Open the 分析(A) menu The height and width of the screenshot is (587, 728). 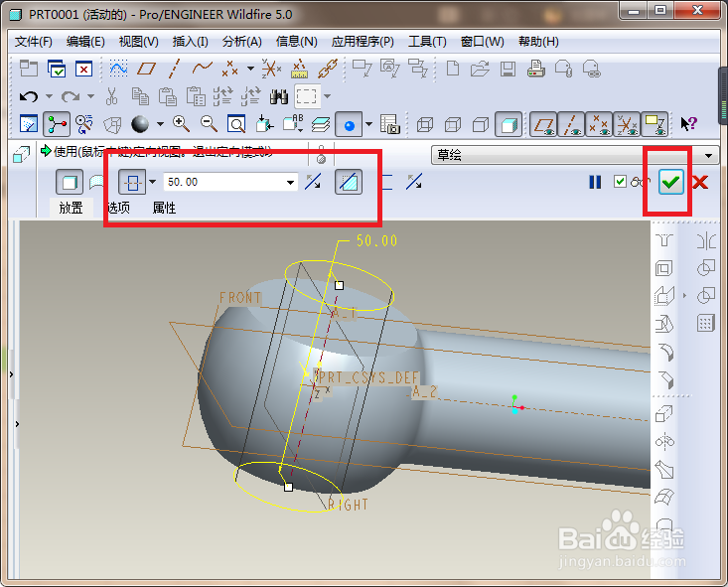(242, 42)
